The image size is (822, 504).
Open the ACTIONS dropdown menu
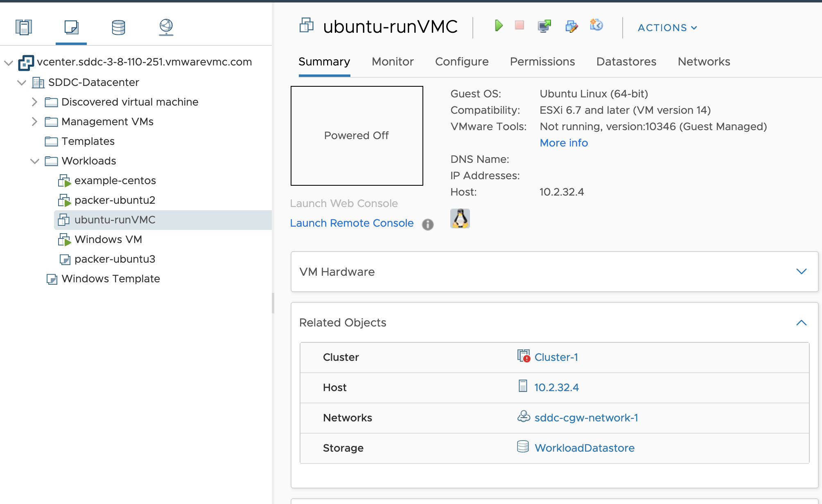667,28
